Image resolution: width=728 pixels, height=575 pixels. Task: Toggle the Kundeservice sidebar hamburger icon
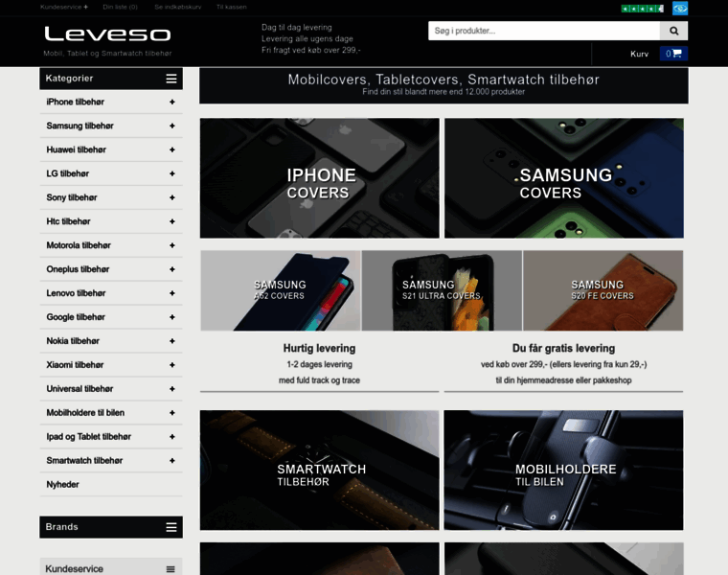click(x=171, y=569)
